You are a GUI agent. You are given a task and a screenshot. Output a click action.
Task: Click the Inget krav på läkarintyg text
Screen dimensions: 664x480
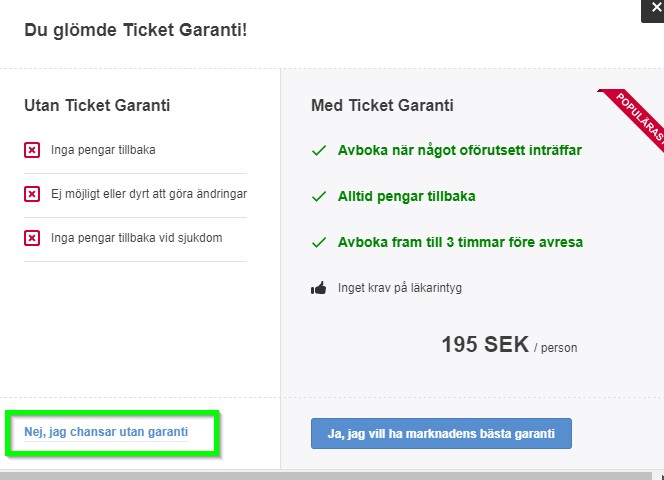coord(400,288)
